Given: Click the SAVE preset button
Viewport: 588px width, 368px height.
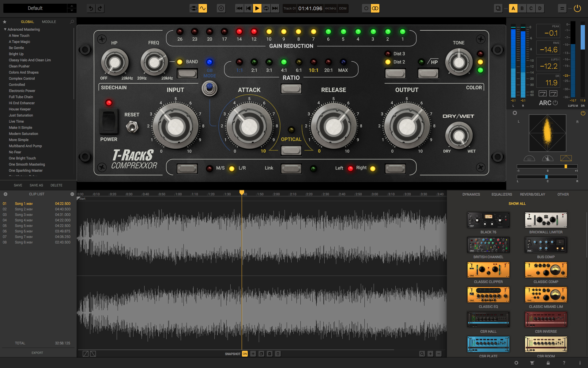Looking at the screenshot, I should [18, 185].
